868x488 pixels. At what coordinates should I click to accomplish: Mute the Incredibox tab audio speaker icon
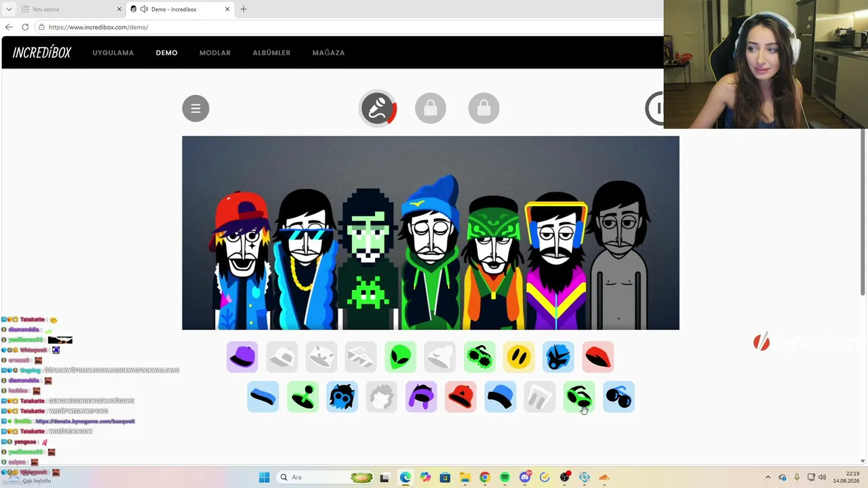[144, 9]
